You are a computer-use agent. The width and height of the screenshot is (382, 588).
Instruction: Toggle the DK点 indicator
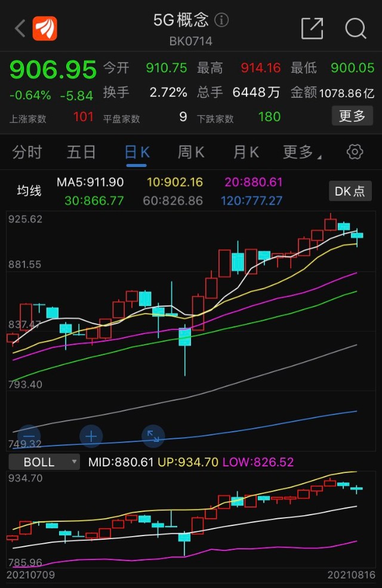[x=350, y=191]
